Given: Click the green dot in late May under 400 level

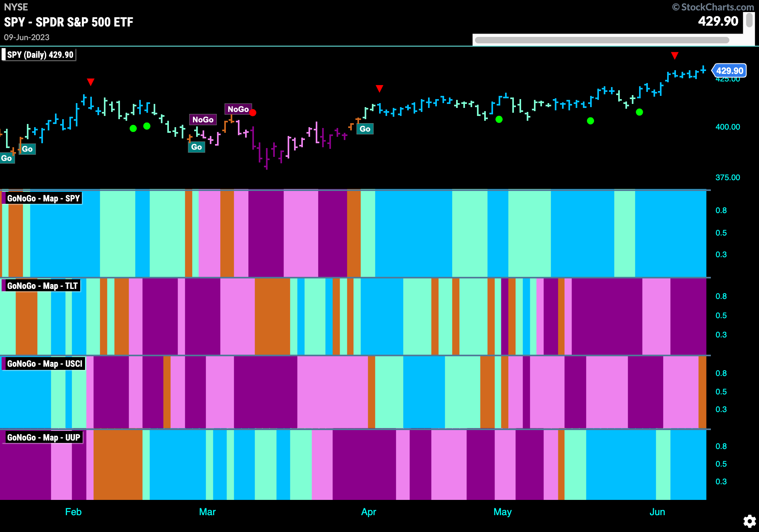Looking at the screenshot, I should click(x=591, y=121).
